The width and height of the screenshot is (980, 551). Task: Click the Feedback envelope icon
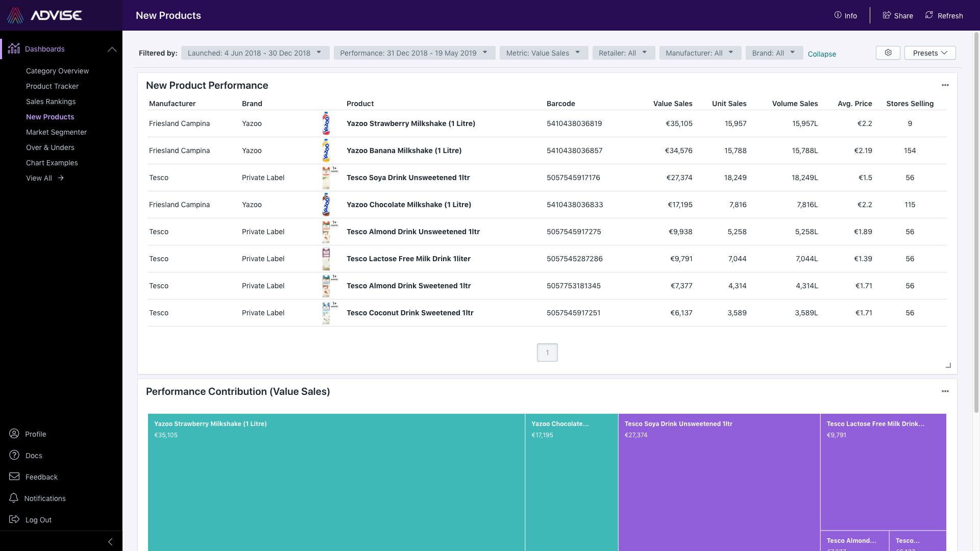(14, 477)
